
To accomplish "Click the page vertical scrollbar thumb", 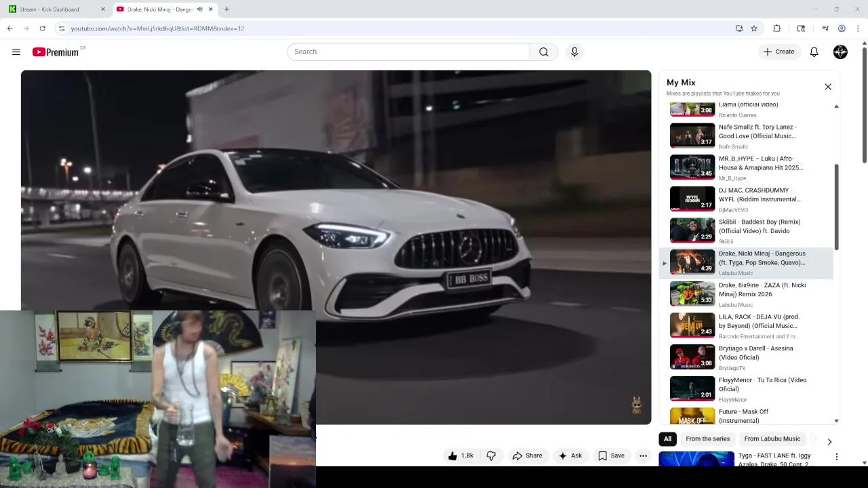I will click(864, 105).
